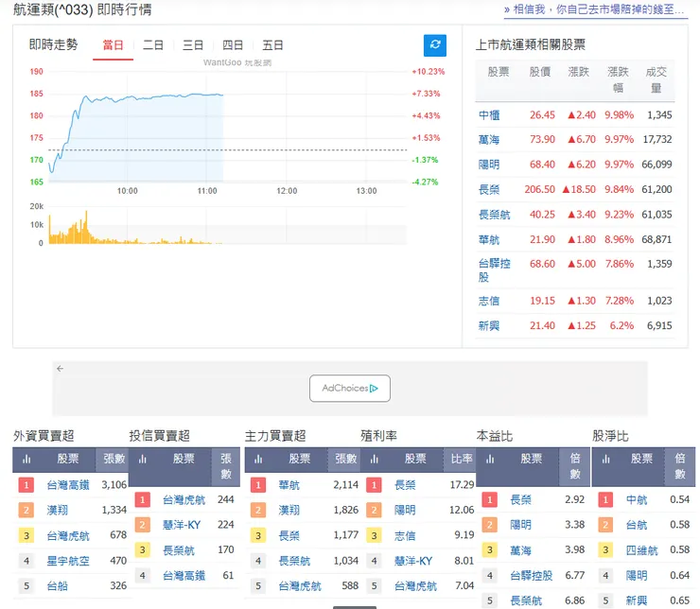700x609 pixels.
Task: Open 萬海 in 本益比 ranking
Action: click(x=520, y=550)
